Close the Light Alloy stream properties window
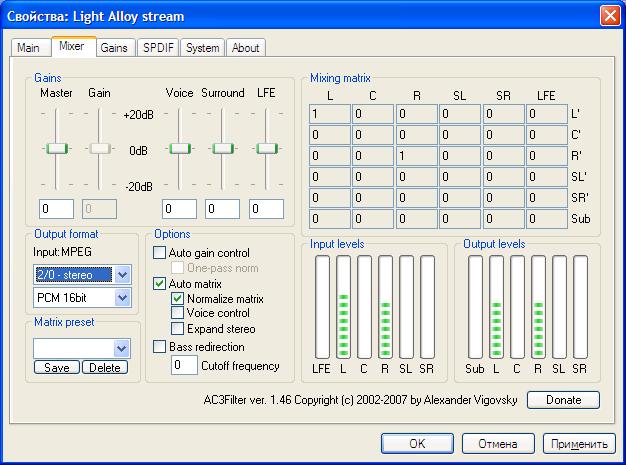This screenshot has height=465, width=626. click(609, 16)
